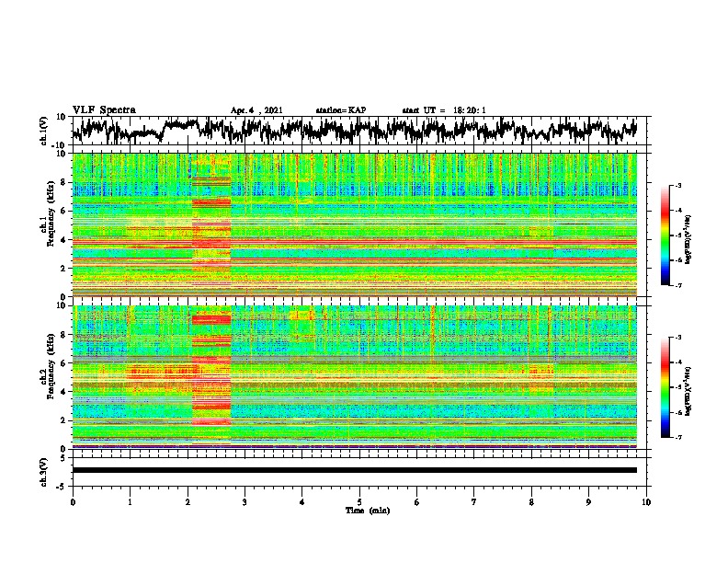The height and width of the screenshot is (563, 728).
Task: Click time axis tick label "5"
Action: pos(359,502)
